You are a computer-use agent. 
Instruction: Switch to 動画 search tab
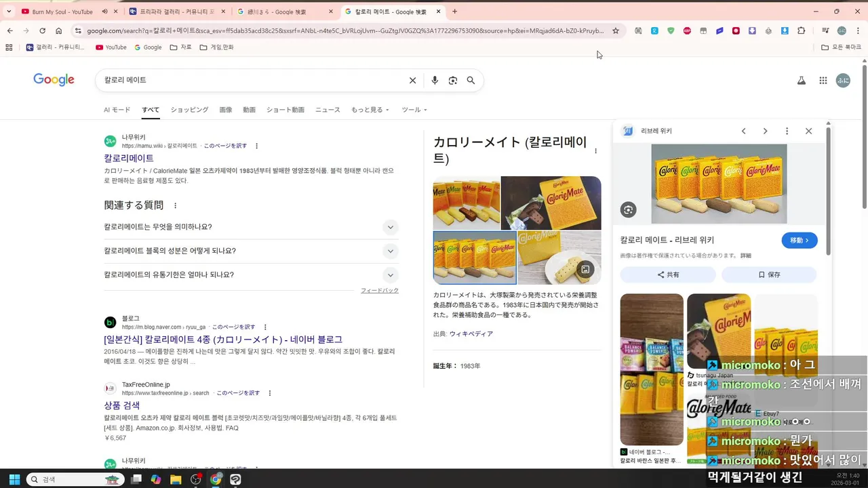pyautogui.click(x=249, y=110)
